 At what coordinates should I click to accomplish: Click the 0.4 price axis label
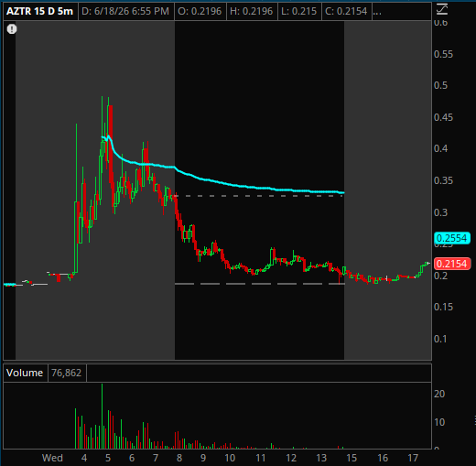[440, 148]
